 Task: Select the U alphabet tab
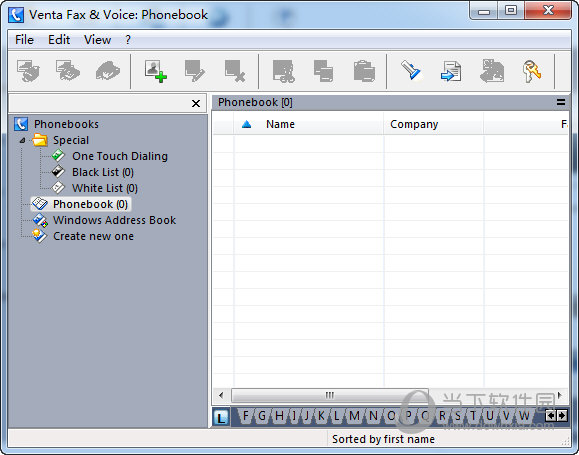[x=490, y=416]
